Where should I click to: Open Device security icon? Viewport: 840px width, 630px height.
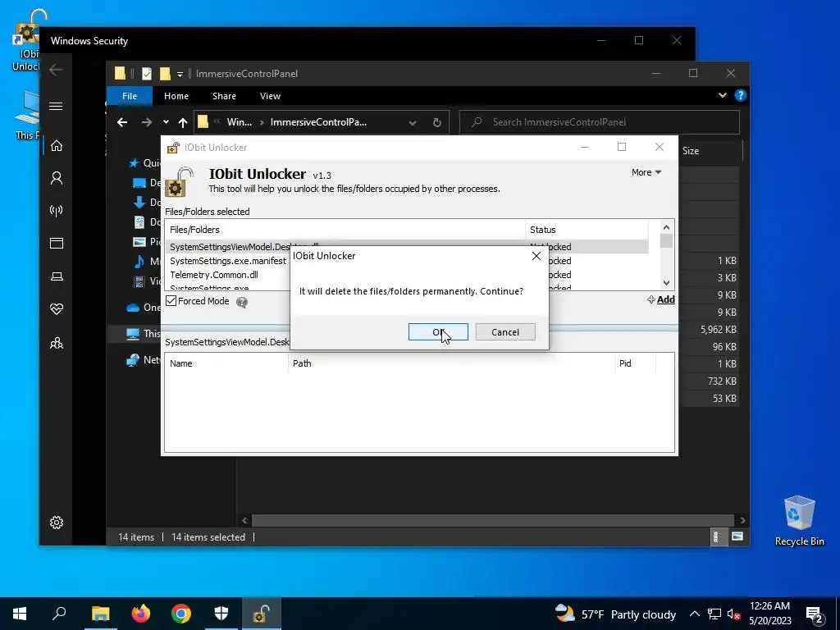(x=57, y=276)
